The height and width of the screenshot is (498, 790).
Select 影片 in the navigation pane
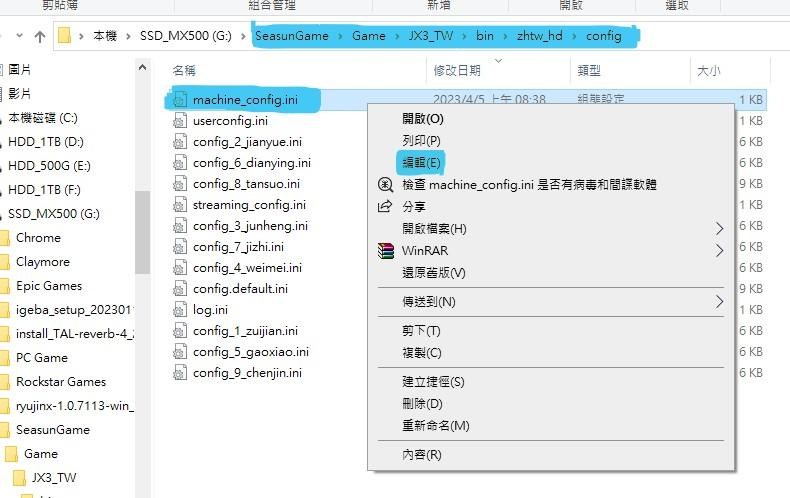(x=20, y=94)
